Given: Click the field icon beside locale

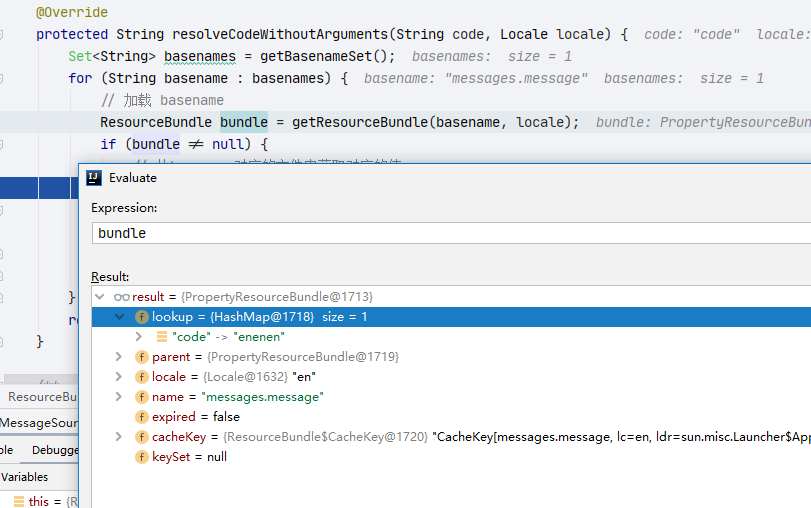Looking at the screenshot, I should click(x=141, y=377).
